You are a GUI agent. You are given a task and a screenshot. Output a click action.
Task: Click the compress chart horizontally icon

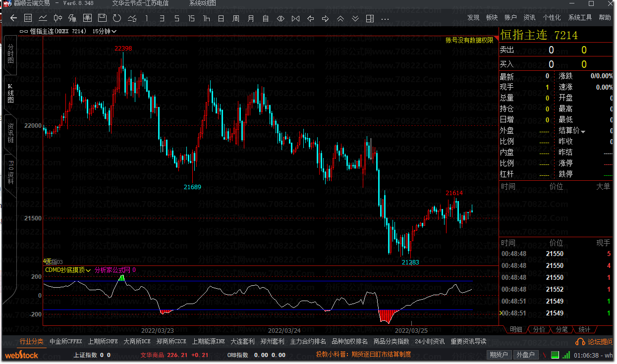point(295,18)
